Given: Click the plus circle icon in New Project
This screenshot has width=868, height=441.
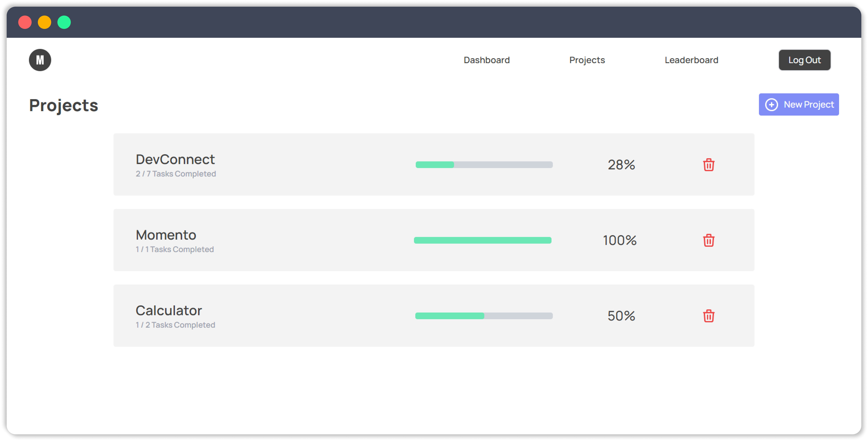Looking at the screenshot, I should [x=771, y=104].
